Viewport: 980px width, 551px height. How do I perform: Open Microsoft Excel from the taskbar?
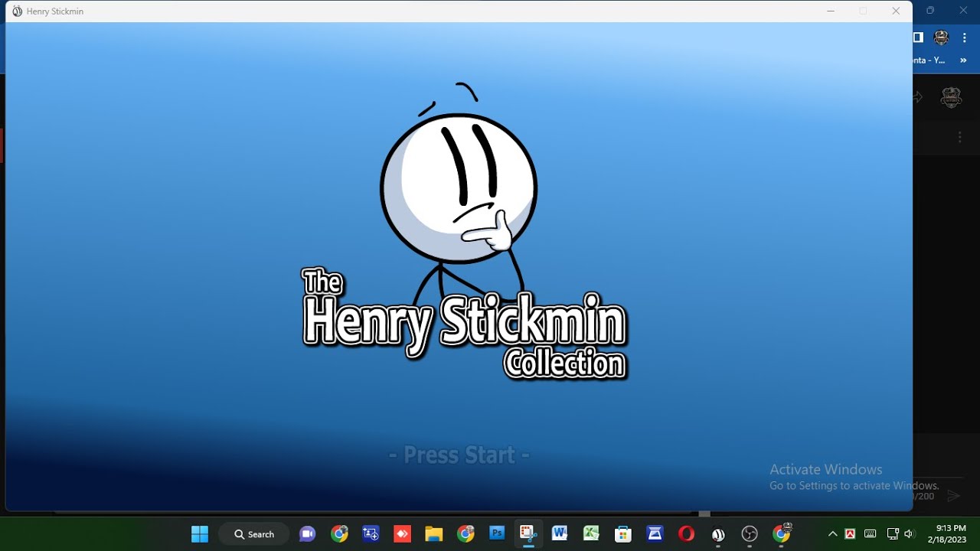coord(591,534)
